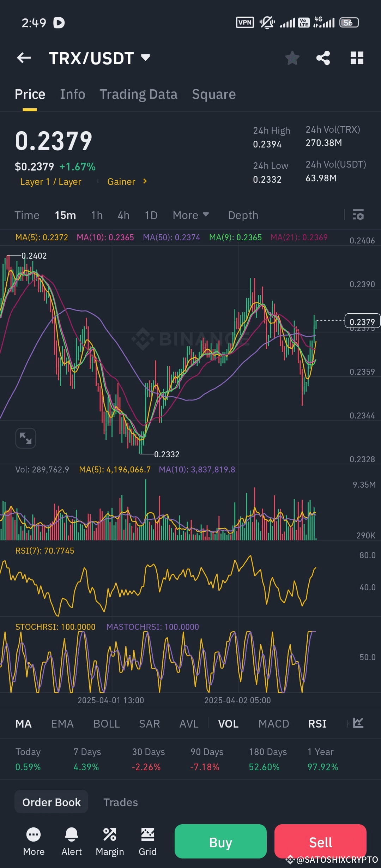The image size is (381, 868).
Task: Add TRX/USDT to favorites with star icon
Action: coord(292,58)
